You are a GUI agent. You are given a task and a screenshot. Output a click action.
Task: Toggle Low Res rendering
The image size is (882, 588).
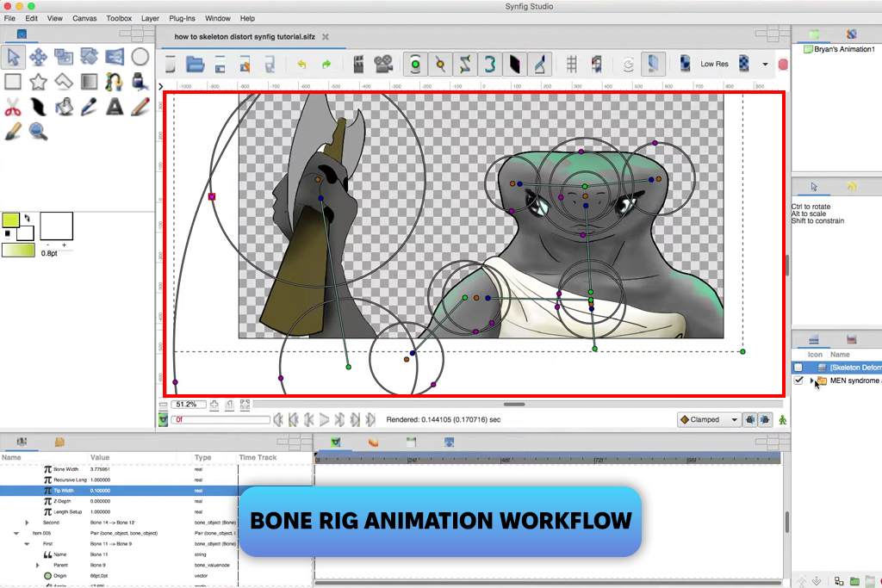point(714,64)
